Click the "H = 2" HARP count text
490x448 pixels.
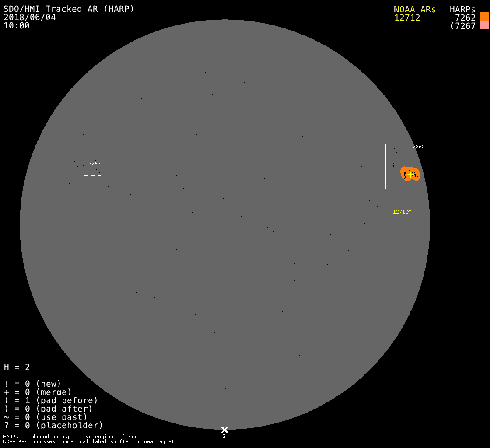tap(17, 367)
